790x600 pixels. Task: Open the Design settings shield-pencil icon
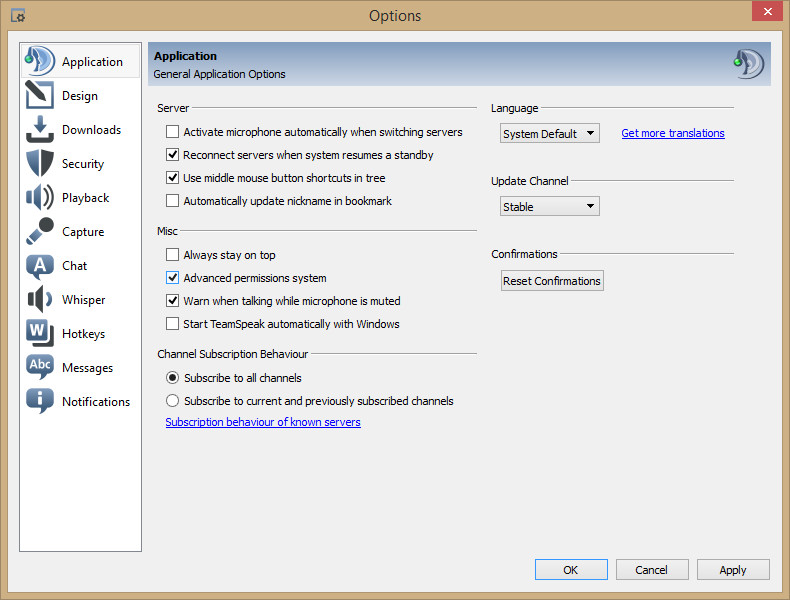click(39, 95)
